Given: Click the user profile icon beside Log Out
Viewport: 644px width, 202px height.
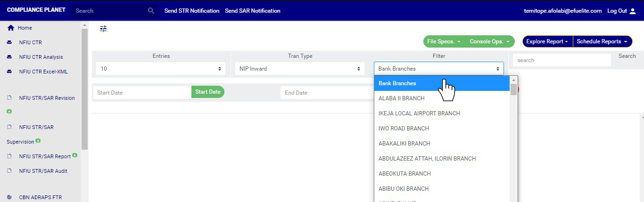Looking at the screenshot, I should [633, 11].
